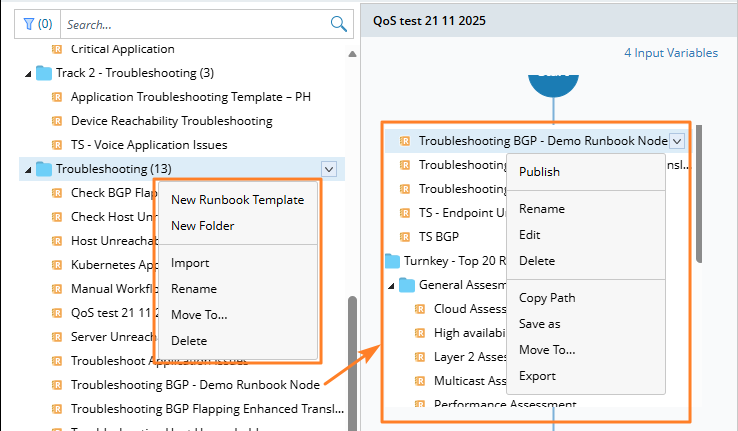
Task: Click the left tree vertical scrollbar
Action: [x=352, y=360]
